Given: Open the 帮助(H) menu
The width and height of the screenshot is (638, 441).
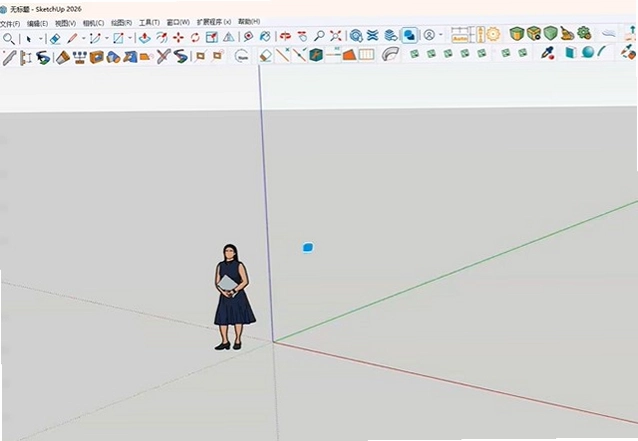Looking at the screenshot, I should (x=249, y=21).
